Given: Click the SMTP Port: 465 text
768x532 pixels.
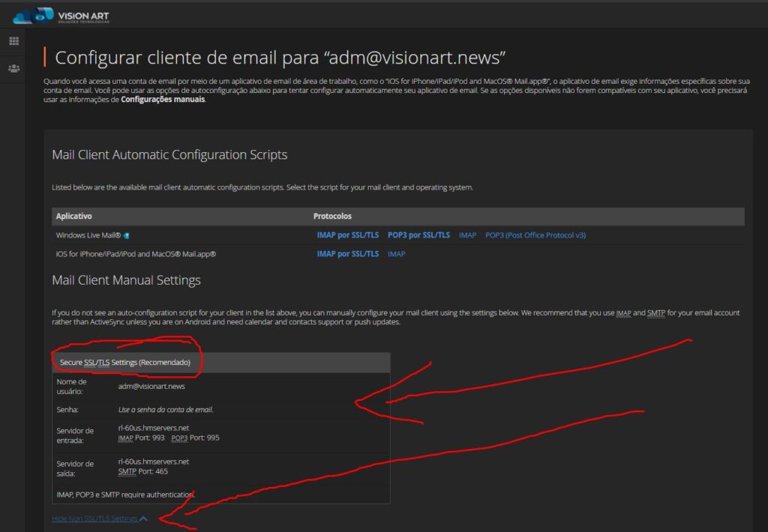Looking at the screenshot, I should click(143, 472).
